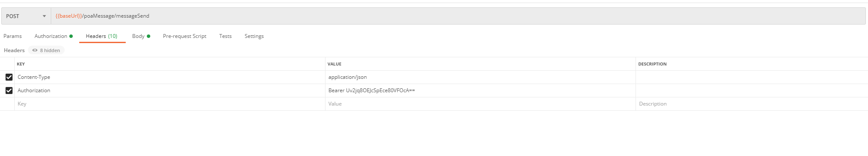Edit the Bearer token value cell
This screenshot has height=156, width=868.
point(480,90)
